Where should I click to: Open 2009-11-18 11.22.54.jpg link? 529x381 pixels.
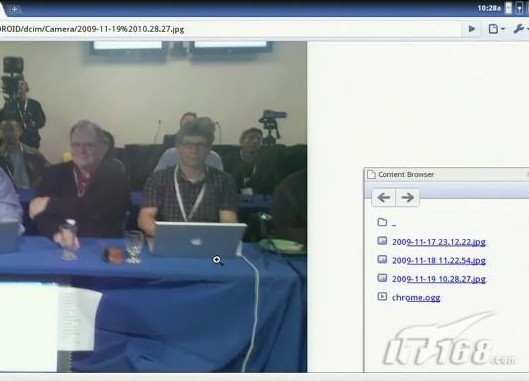[x=439, y=261]
